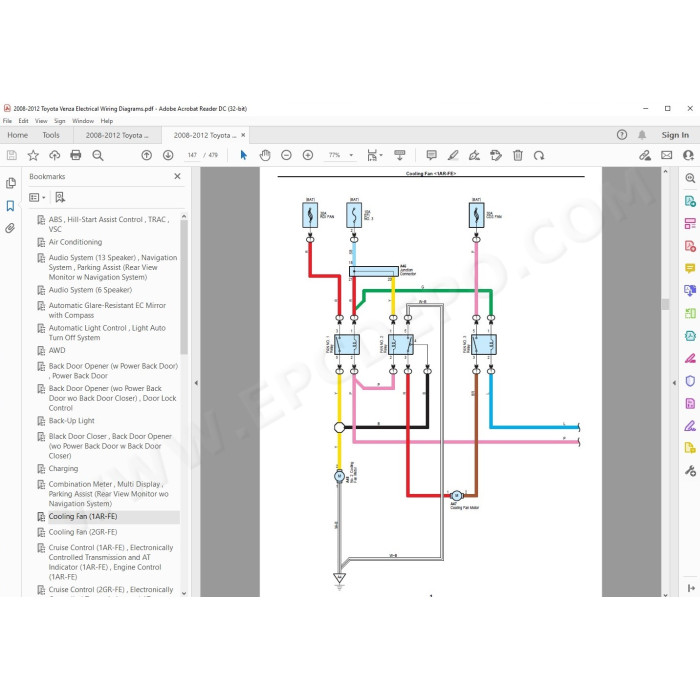700x700 pixels.
Task: Open the attachments paperclip panel
Action: pyautogui.click(x=10, y=228)
